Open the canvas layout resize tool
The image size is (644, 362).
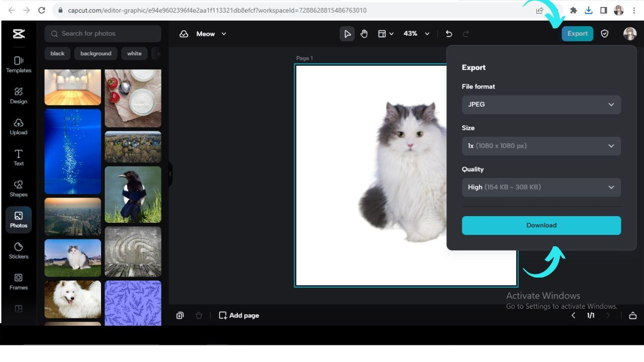385,34
